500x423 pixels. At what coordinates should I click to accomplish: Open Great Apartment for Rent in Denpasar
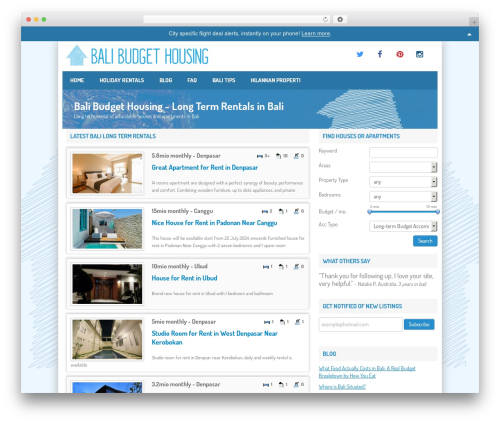tap(205, 167)
